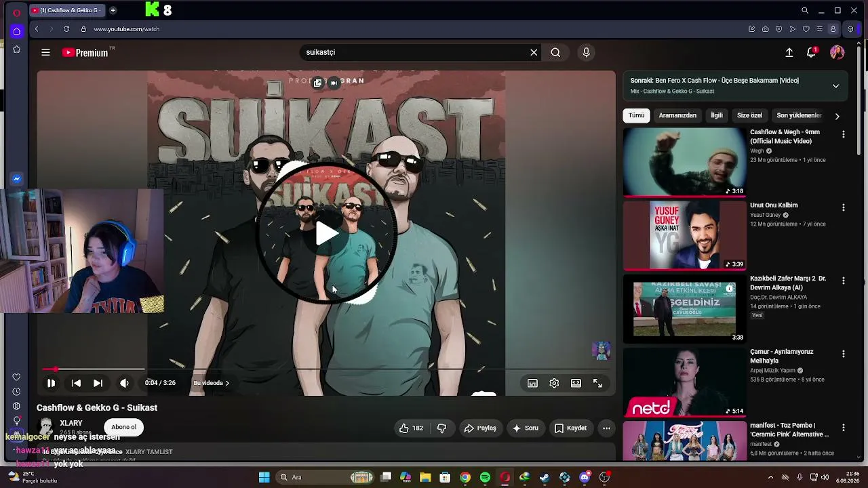
Task: Launch Spotify from the taskbar
Action: [485, 477]
